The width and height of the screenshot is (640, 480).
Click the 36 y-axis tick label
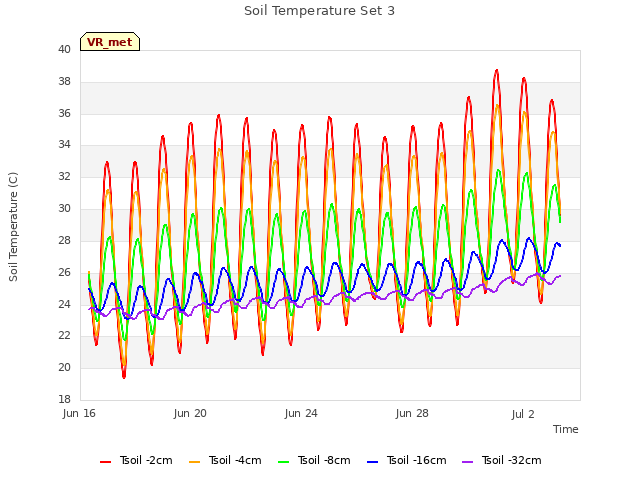pos(64,113)
